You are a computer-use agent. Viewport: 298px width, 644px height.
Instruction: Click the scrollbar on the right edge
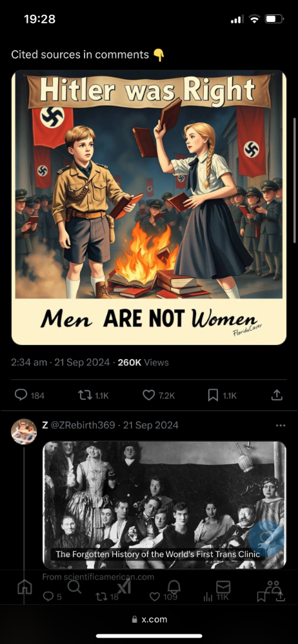pyautogui.click(x=295, y=181)
